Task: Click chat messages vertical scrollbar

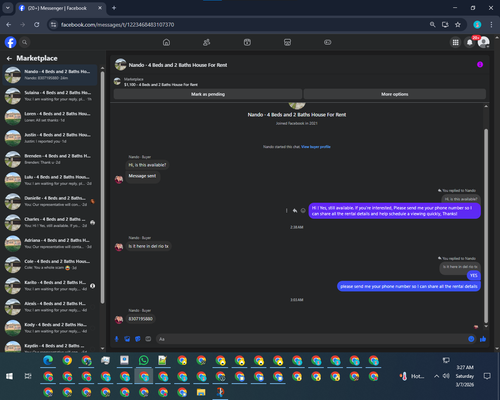Action: 486,226
